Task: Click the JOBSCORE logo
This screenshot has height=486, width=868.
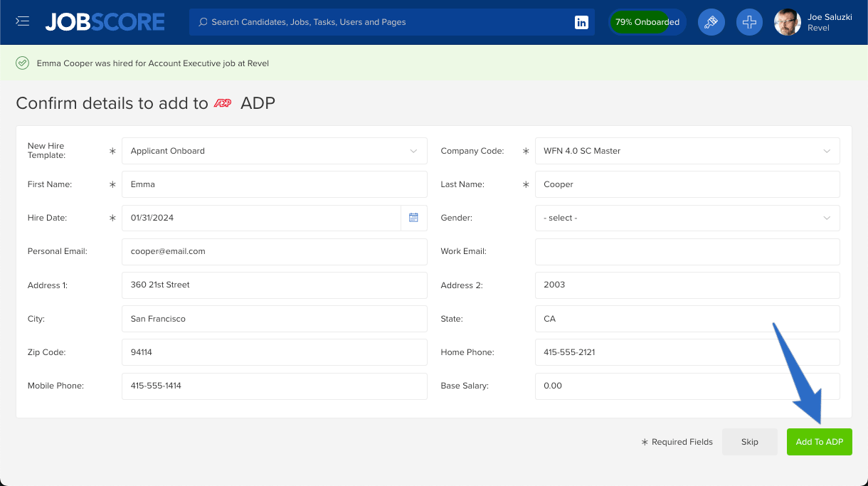Action: (x=104, y=21)
